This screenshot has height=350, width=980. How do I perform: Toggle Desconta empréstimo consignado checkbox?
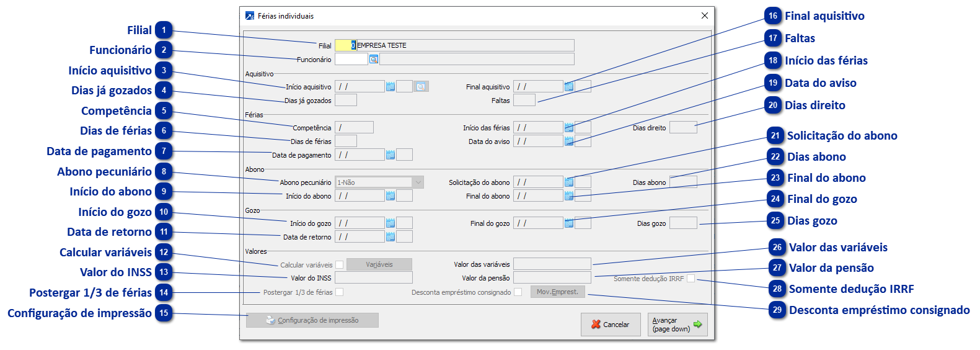click(x=518, y=292)
